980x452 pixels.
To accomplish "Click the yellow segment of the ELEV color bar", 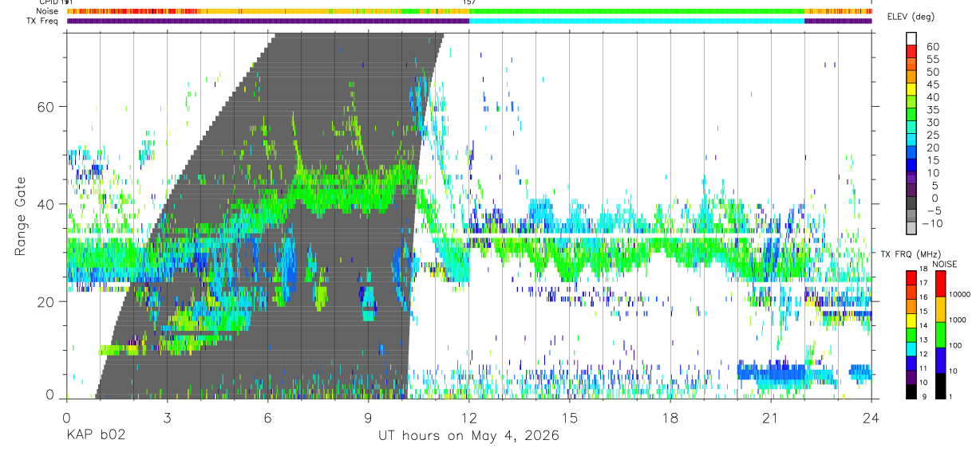I will click(x=911, y=90).
